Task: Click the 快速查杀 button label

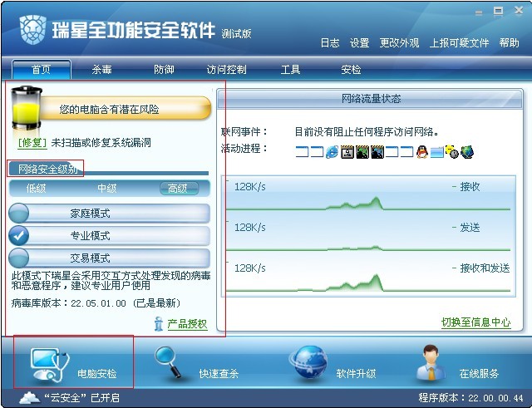Action: click(x=219, y=373)
